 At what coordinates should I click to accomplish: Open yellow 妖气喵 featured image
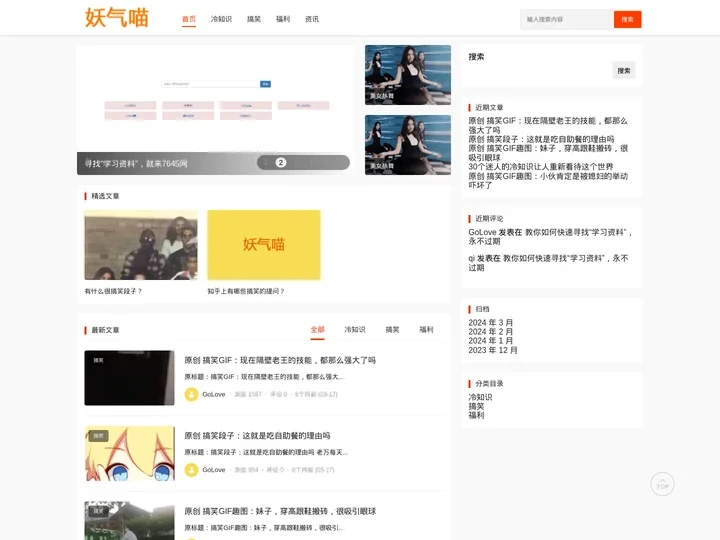[264, 245]
